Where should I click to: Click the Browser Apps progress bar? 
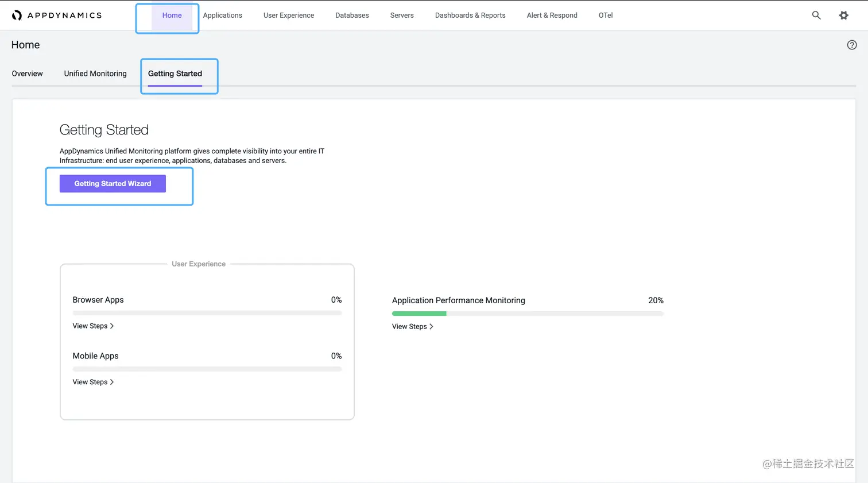click(207, 313)
